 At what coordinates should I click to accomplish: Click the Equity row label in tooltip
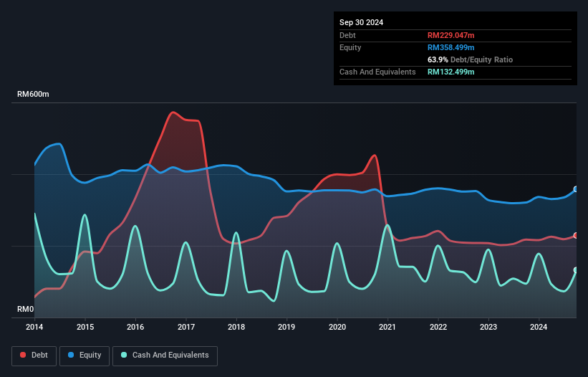(x=350, y=47)
